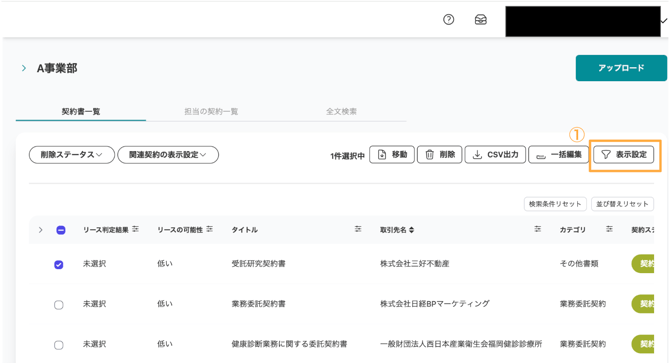Viewport: 670px width, 363px height.
Task: Click 並び替えリセット
Action: 622,204
